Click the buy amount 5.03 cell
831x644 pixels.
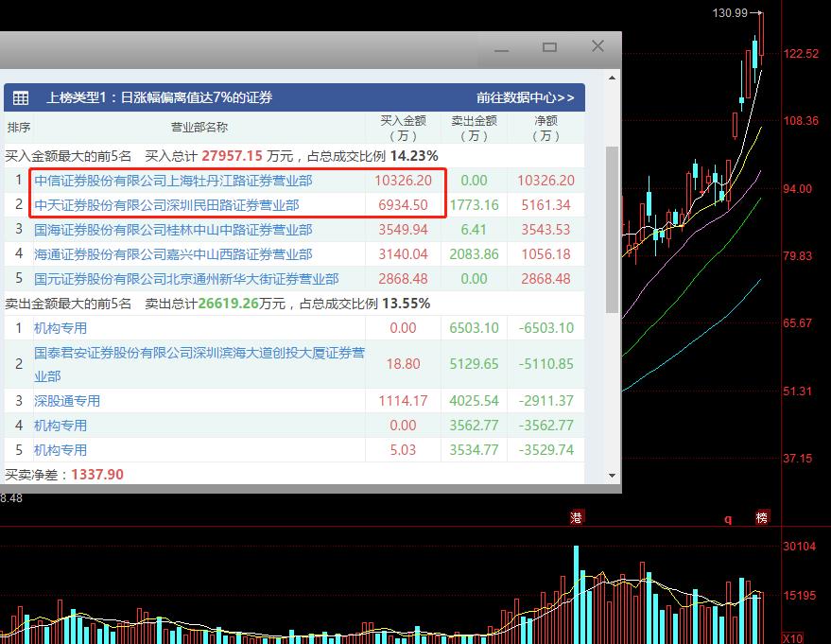(x=403, y=450)
